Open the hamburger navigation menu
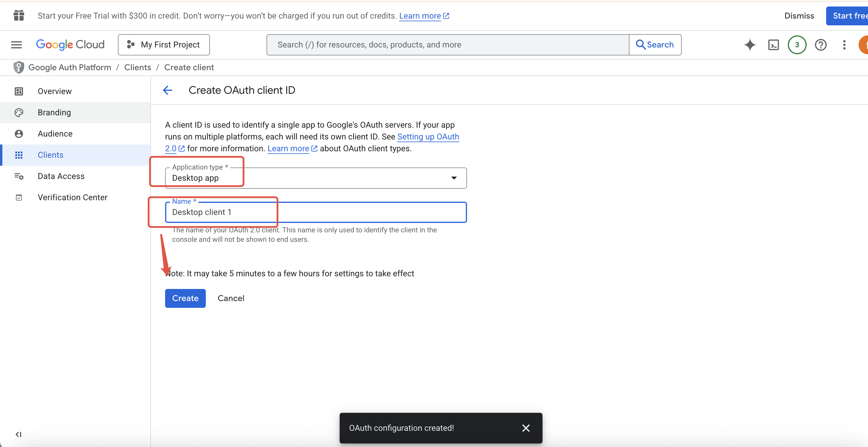The width and height of the screenshot is (868, 447). 16,45
